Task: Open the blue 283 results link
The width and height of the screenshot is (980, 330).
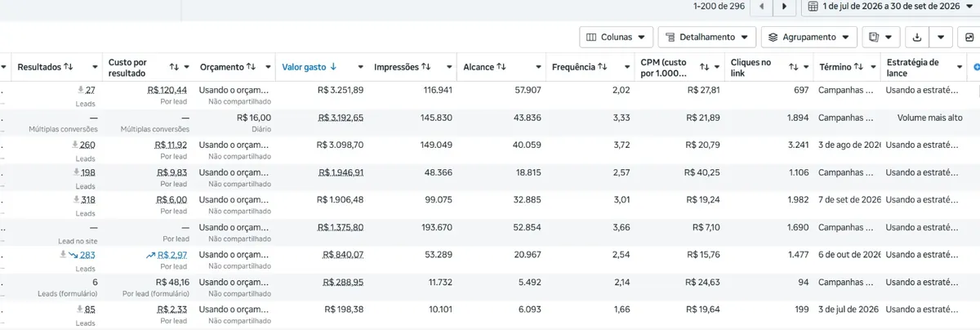Action: (x=87, y=255)
